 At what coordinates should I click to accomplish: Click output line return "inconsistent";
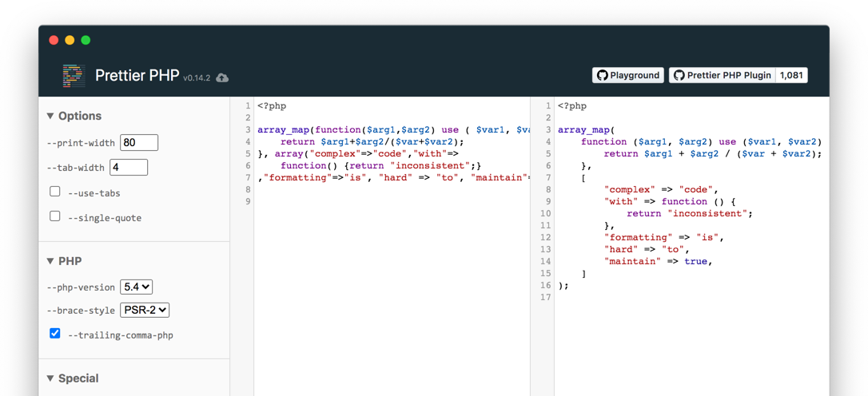pyautogui.click(x=691, y=213)
